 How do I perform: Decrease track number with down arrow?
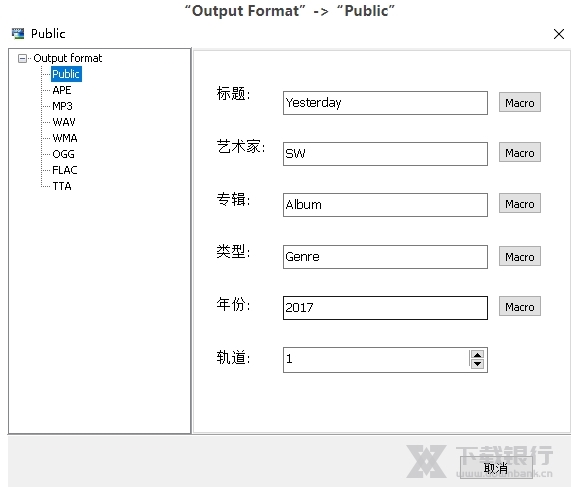[x=477, y=364]
